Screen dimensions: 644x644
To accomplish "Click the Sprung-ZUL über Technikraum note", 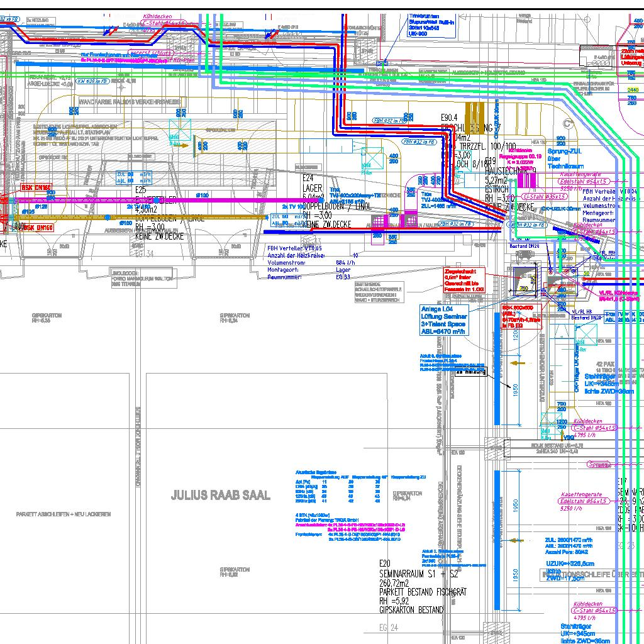I will coord(565,158).
